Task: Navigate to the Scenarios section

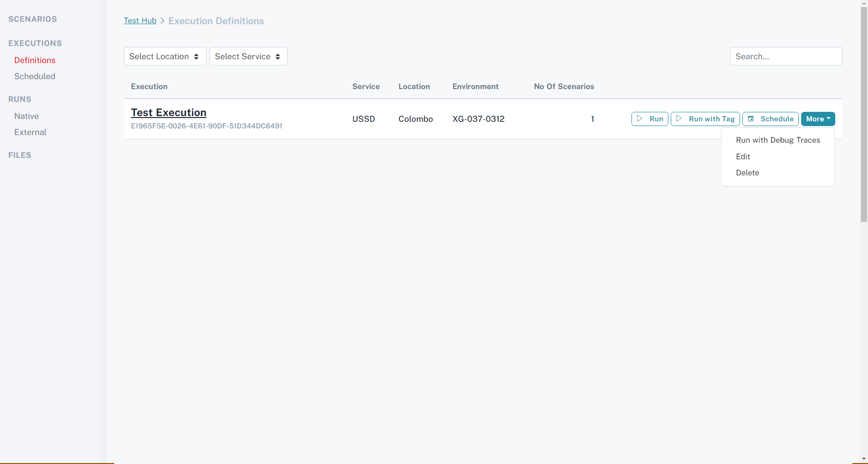Action: click(32, 19)
